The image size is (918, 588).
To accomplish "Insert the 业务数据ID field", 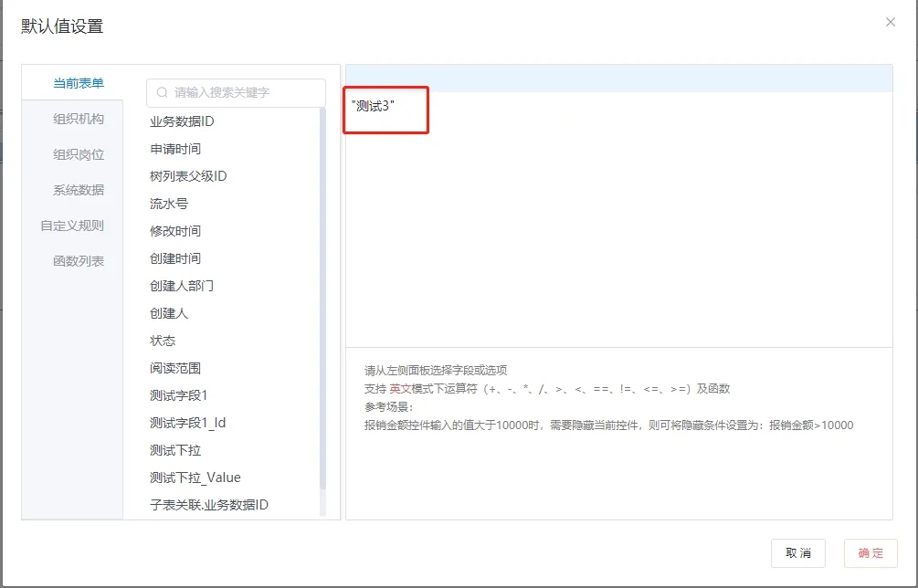I will point(182,121).
